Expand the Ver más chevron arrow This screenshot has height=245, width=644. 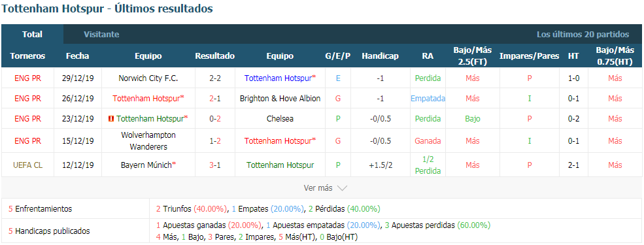tap(342, 188)
